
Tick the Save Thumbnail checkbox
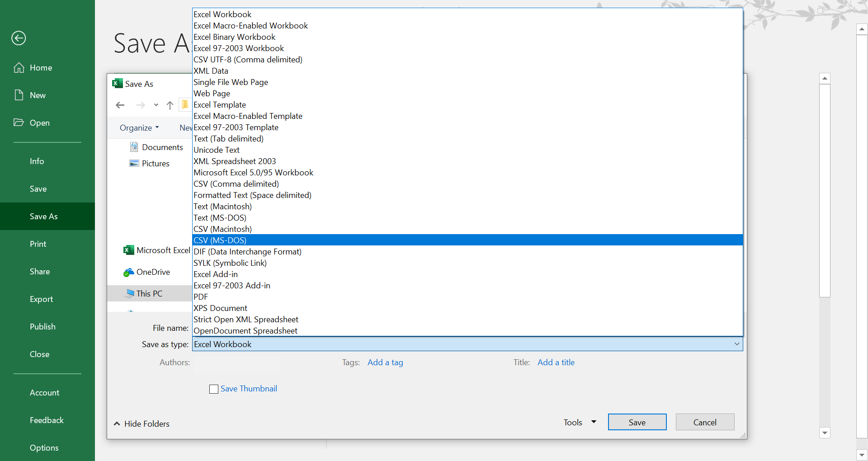coord(214,389)
